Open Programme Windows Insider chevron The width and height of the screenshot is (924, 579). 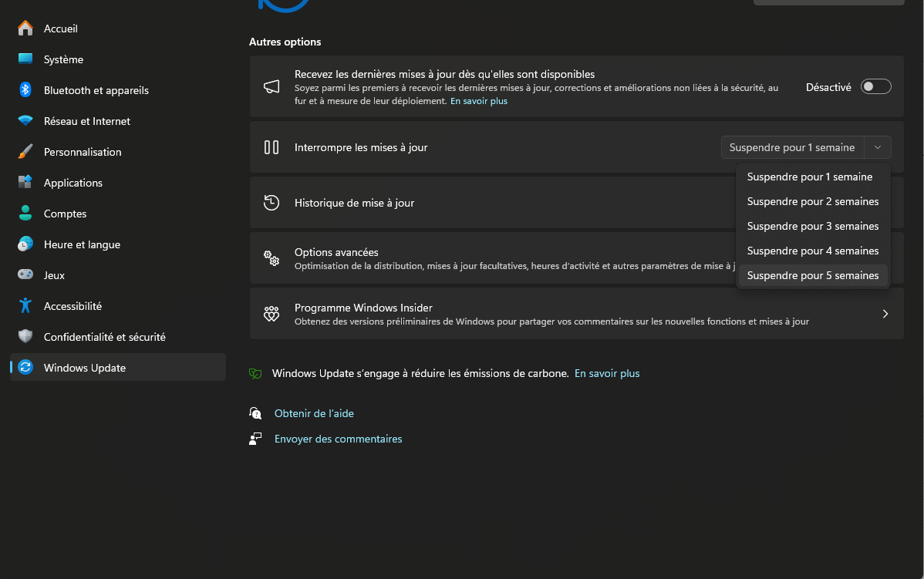tap(885, 314)
